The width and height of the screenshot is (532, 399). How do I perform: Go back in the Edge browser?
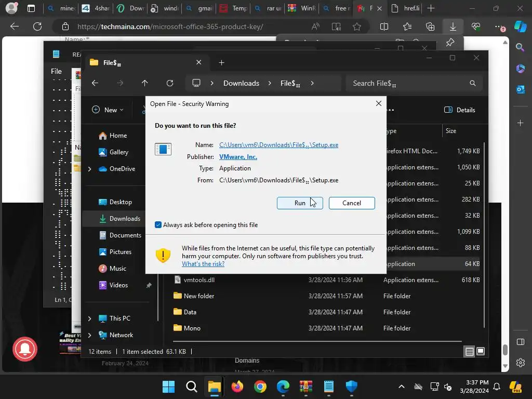pos(14,26)
